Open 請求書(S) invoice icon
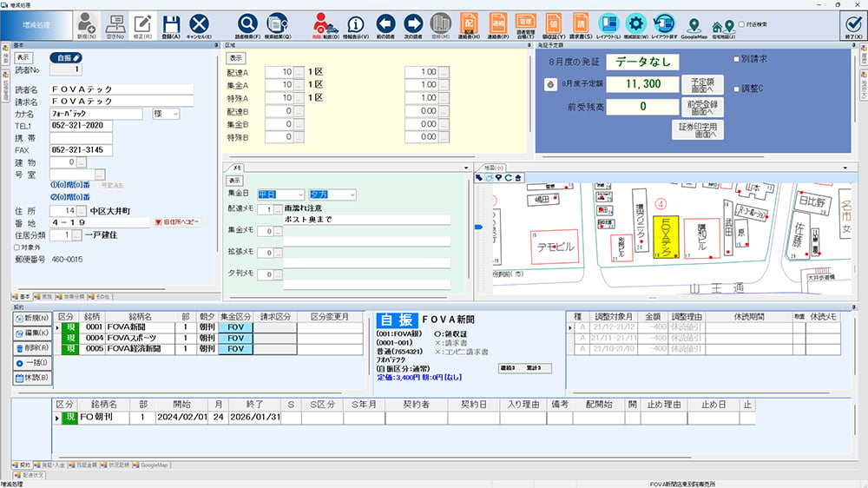The width and height of the screenshot is (868, 488). point(581,25)
